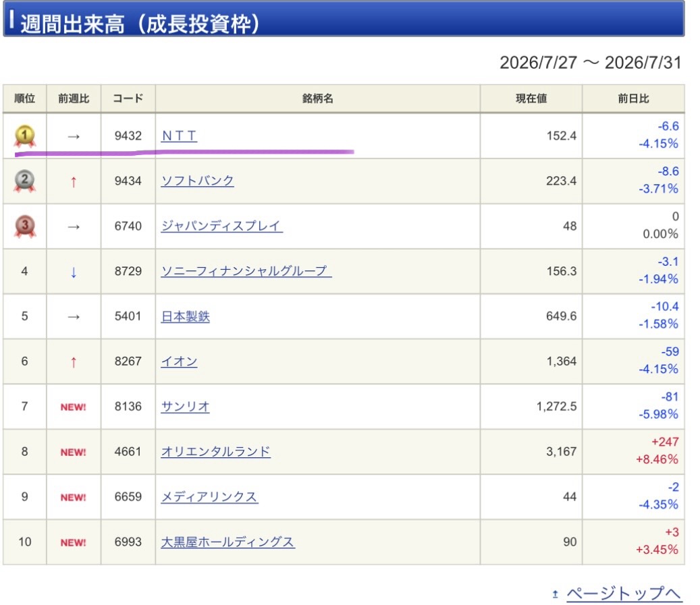
Task: Click the -4.35% change value
Action: [x=658, y=505]
